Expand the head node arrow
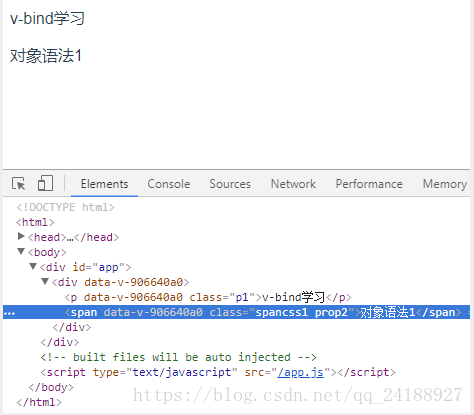 [x=21, y=236]
